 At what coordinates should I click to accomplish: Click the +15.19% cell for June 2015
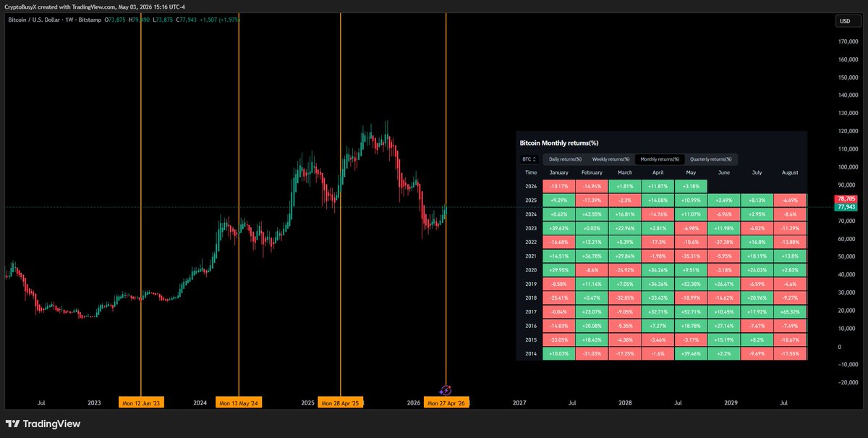(724, 340)
